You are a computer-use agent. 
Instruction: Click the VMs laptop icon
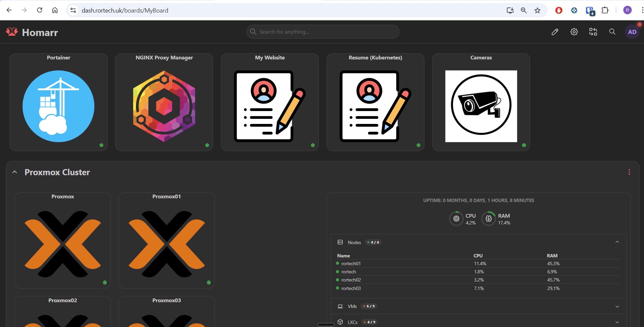pos(340,306)
